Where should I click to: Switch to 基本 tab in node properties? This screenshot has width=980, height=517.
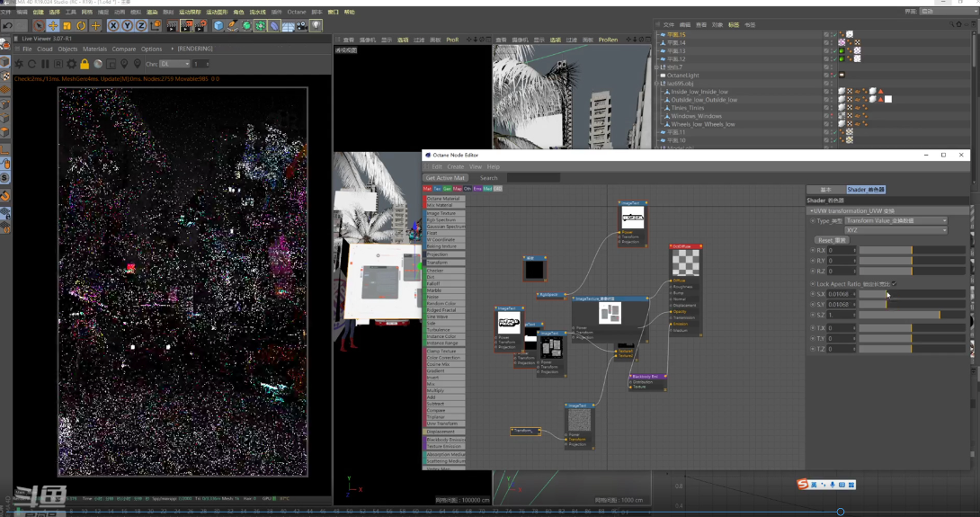click(825, 190)
